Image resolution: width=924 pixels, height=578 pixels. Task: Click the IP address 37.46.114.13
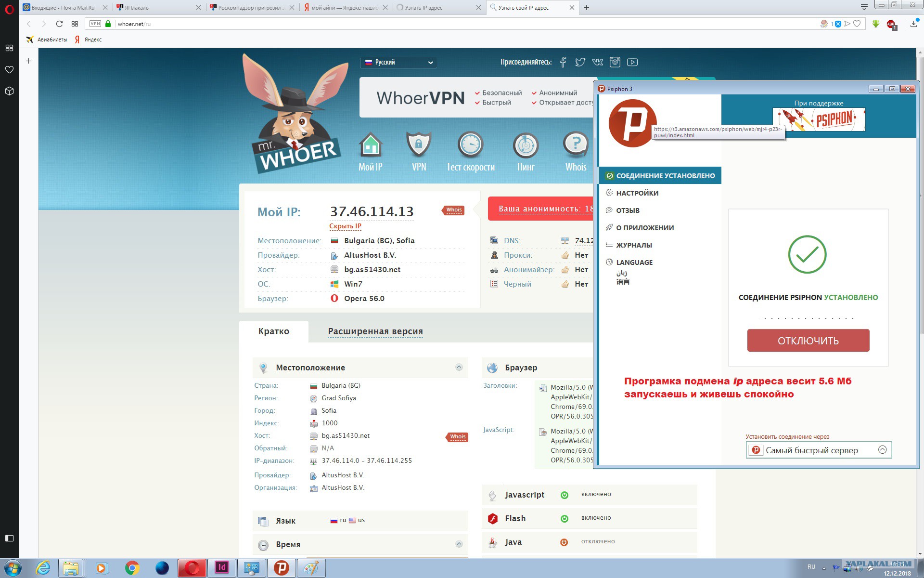coord(372,211)
